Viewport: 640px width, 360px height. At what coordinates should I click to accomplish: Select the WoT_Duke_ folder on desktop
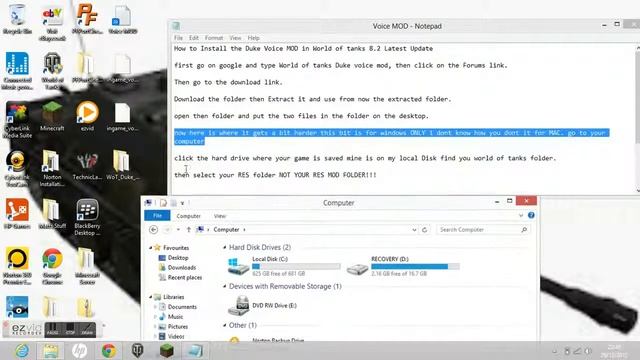coord(122,165)
